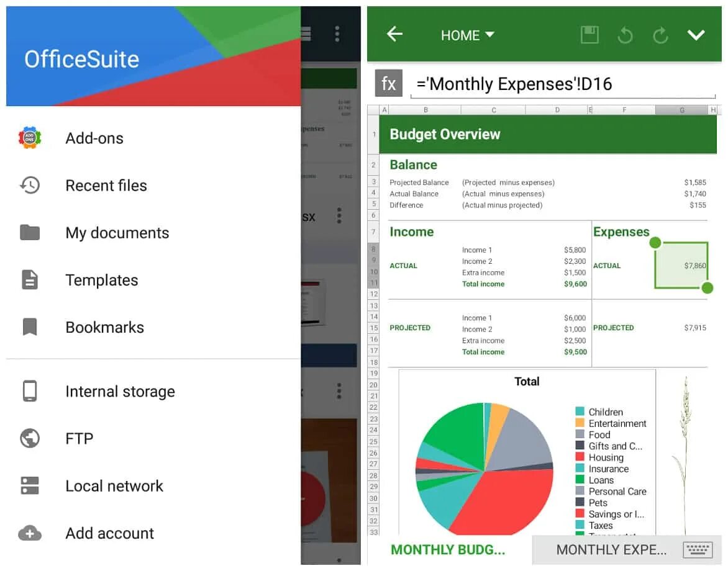This screenshot has width=728, height=571.
Task: Open Local network server icon
Action: tap(30, 485)
